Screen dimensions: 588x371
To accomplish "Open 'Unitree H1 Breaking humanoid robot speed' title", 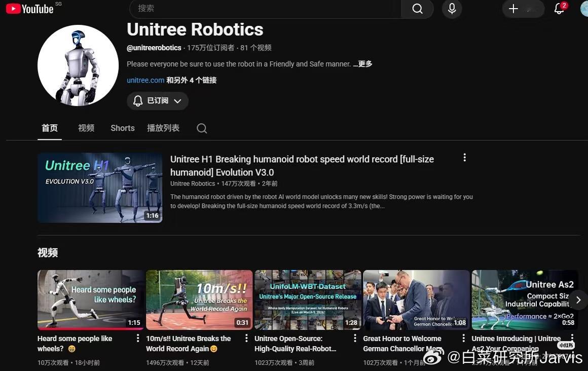I will pyautogui.click(x=302, y=166).
